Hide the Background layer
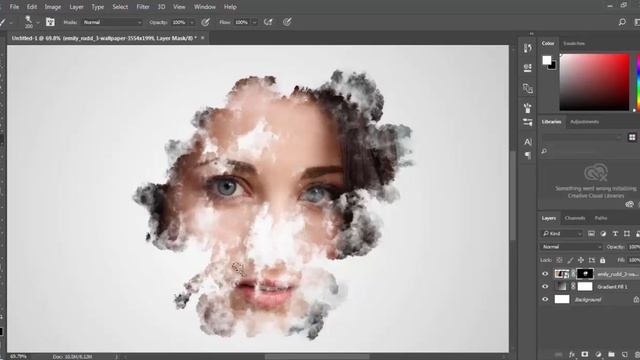The width and height of the screenshot is (640, 360). (545, 300)
